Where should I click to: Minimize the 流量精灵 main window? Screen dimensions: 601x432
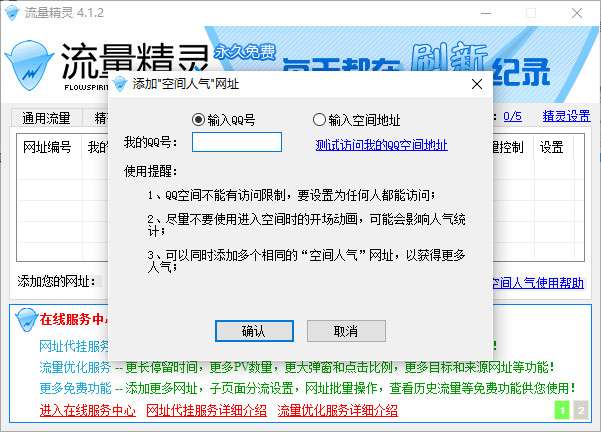(486, 13)
